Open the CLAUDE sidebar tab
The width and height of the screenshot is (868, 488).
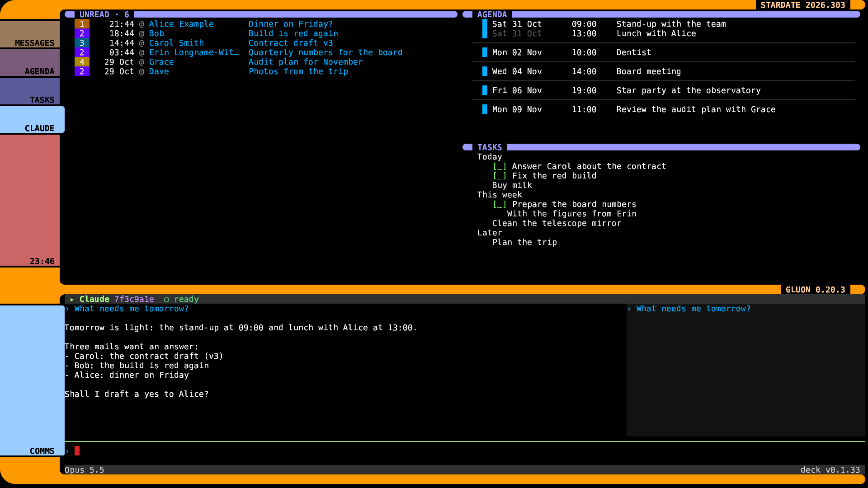(32, 119)
